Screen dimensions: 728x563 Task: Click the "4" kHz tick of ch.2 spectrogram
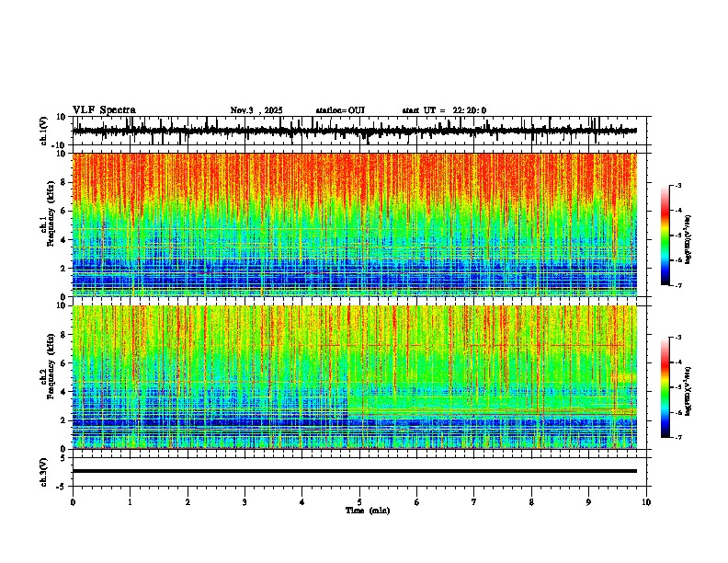(63, 392)
